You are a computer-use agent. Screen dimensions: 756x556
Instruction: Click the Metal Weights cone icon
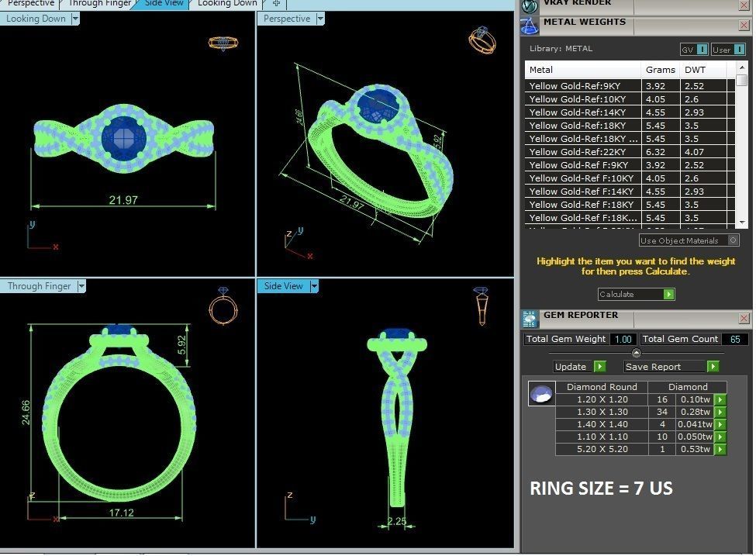[530, 26]
